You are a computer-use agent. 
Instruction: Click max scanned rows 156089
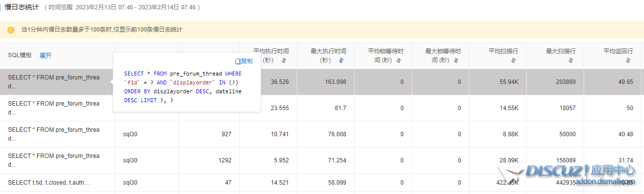point(566,160)
